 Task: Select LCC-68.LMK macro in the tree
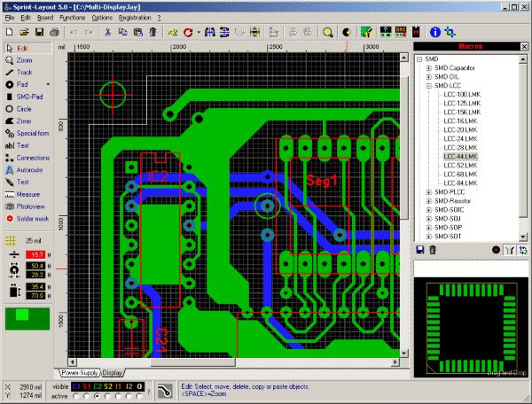click(x=461, y=173)
